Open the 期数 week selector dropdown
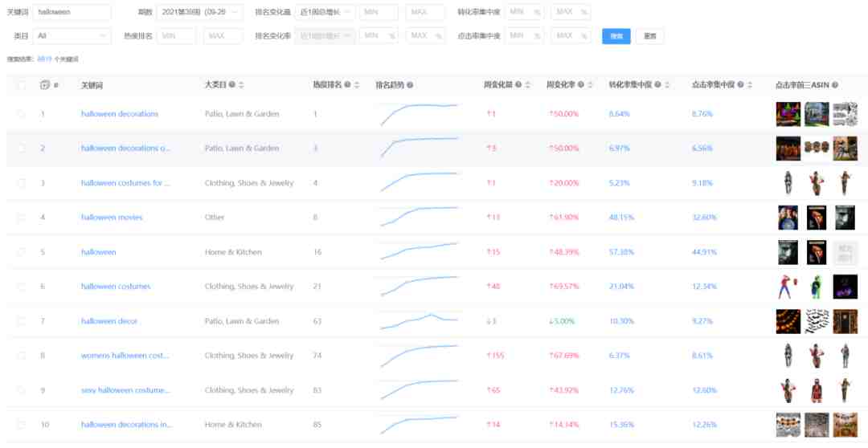The image size is (868, 448). tap(200, 11)
